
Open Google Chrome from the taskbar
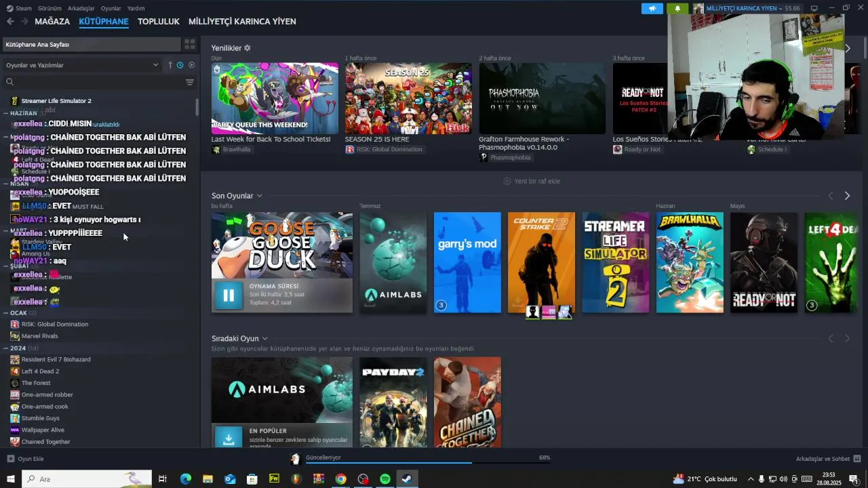340,479
